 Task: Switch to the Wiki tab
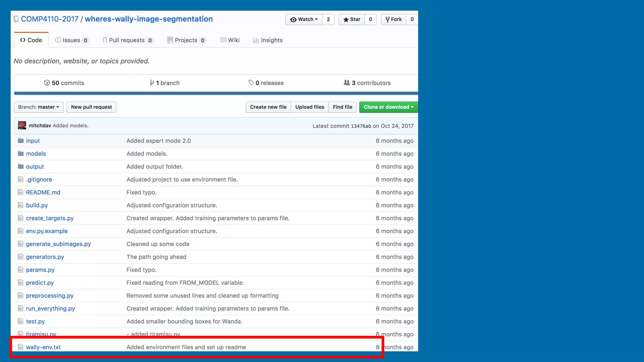[230, 40]
